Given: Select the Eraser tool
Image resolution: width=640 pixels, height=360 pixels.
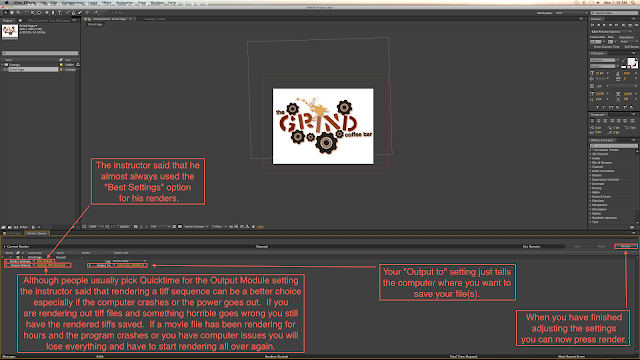Looking at the screenshot, I should 80,13.
